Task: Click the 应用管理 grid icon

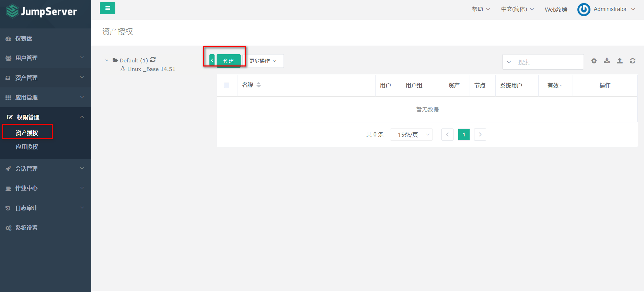Action: click(x=8, y=98)
